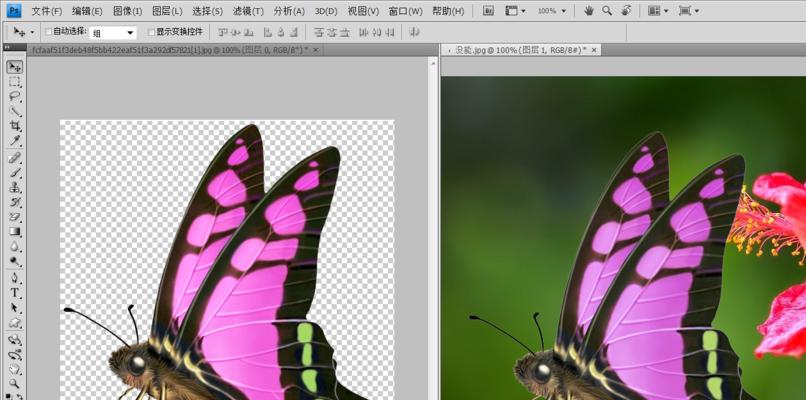Select the Move tool in toolbox

click(x=15, y=67)
